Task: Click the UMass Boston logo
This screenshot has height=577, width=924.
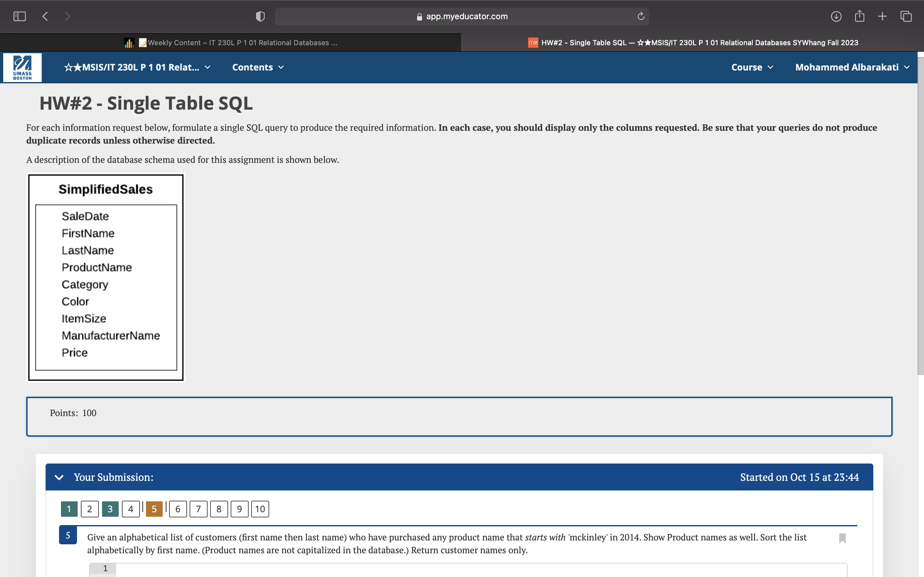Action: pos(22,68)
